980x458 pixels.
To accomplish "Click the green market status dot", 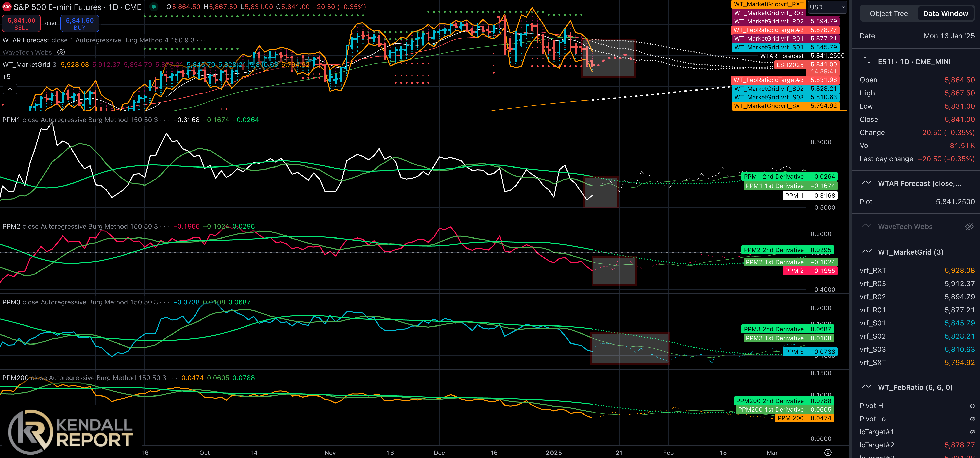I will (154, 6).
